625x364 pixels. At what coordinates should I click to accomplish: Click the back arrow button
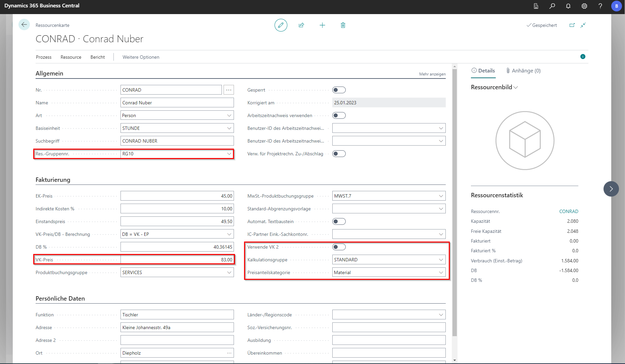[x=24, y=25]
